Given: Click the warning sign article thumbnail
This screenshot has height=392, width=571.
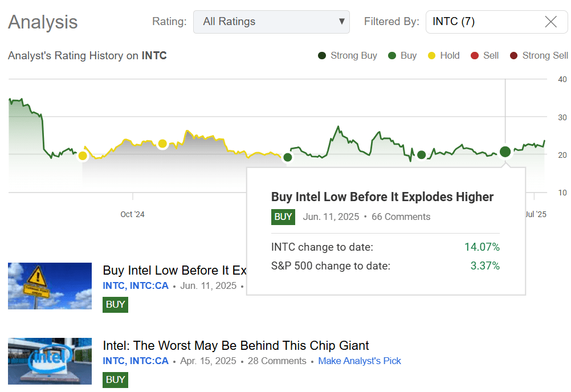Looking at the screenshot, I should (x=50, y=286).
